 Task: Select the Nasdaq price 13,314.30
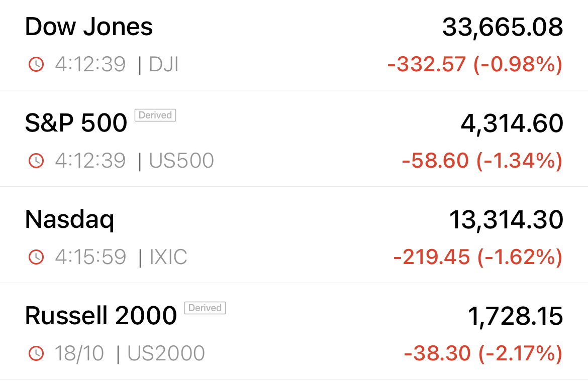(506, 220)
